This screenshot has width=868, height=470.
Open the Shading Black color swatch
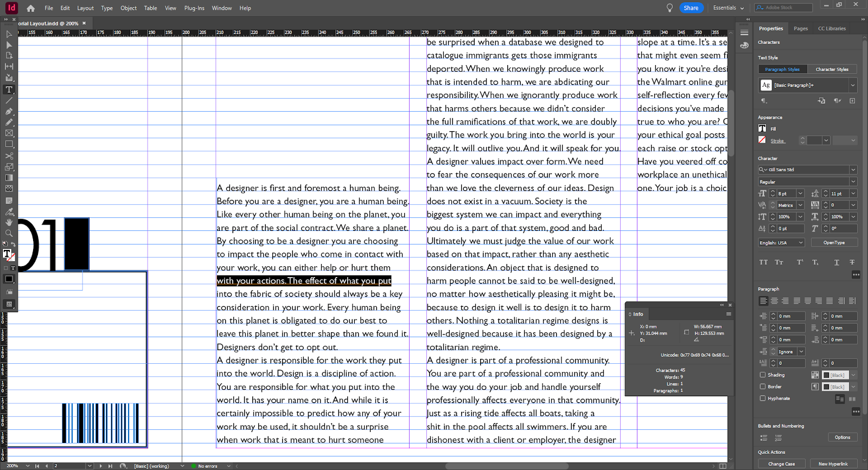click(834, 375)
